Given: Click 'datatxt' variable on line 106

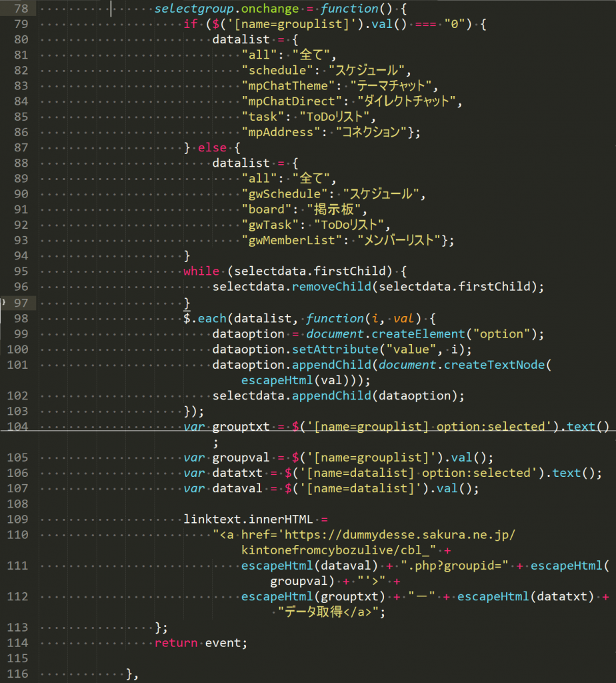Looking at the screenshot, I should [238, 473].
